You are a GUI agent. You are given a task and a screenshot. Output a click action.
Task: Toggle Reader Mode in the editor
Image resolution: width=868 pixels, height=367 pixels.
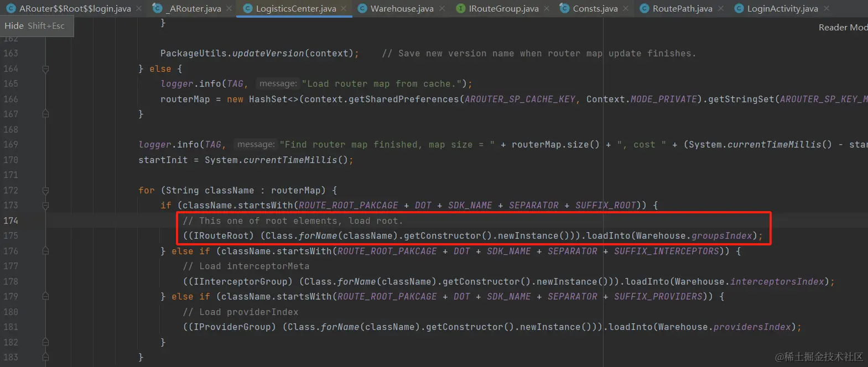coord(843,28)
